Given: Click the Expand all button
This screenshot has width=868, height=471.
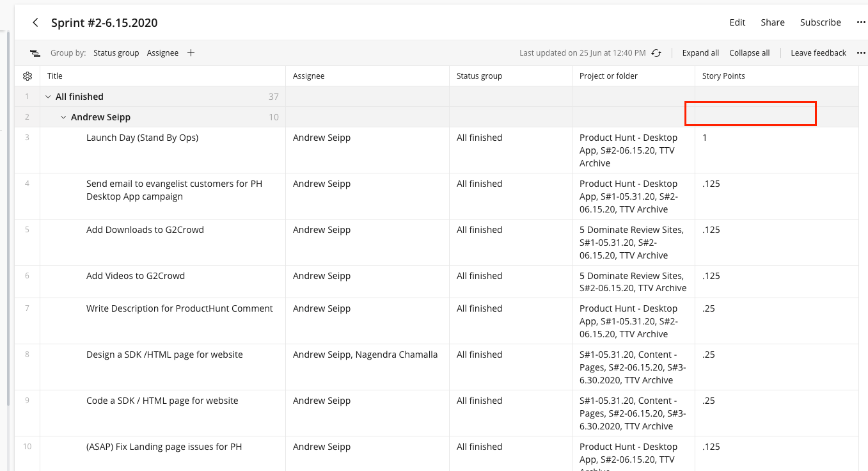Looking at the screenshot, I should pyautogui.click(x=700, y=53).
